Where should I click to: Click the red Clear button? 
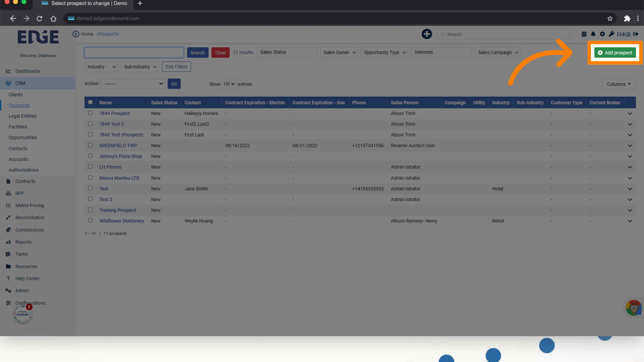tap(220, 53)
